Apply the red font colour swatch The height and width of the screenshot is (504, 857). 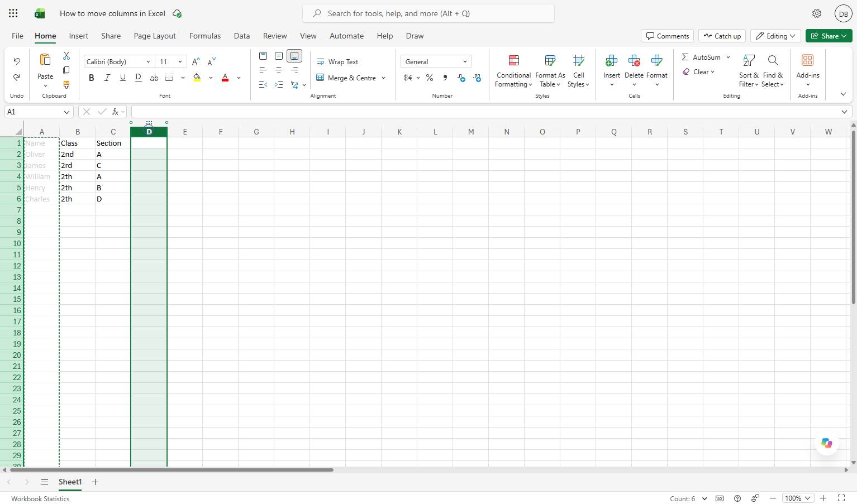point(225,78)
